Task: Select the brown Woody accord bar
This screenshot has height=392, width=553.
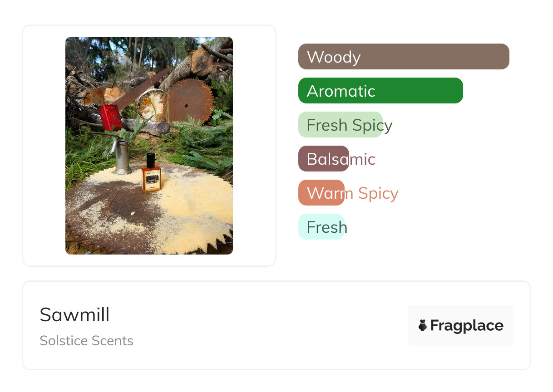Action: pyautogui.click(x=404, y=57)
